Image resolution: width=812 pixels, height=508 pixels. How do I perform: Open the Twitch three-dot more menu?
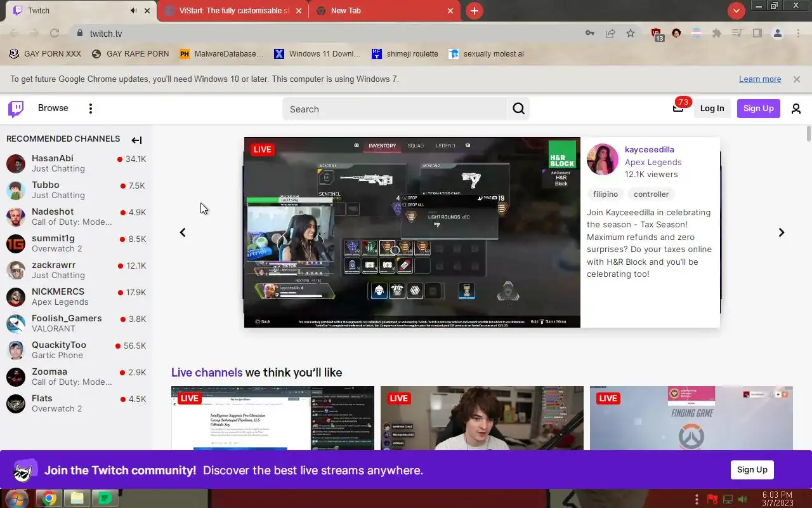pyautogui.click(x=91, y=109)
